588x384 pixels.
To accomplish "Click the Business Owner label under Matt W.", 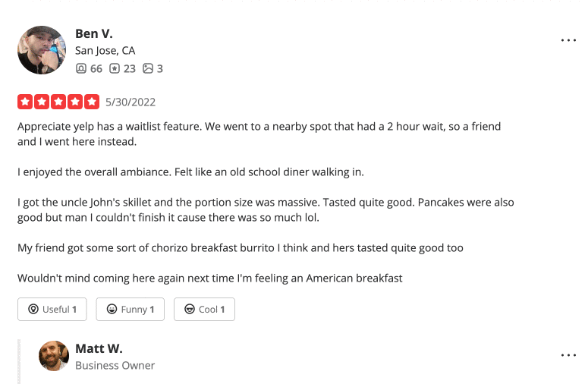I will 115,365.
